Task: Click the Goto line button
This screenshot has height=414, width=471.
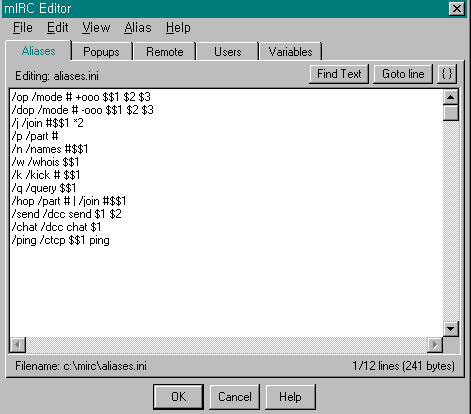Action: click(403, 74)
